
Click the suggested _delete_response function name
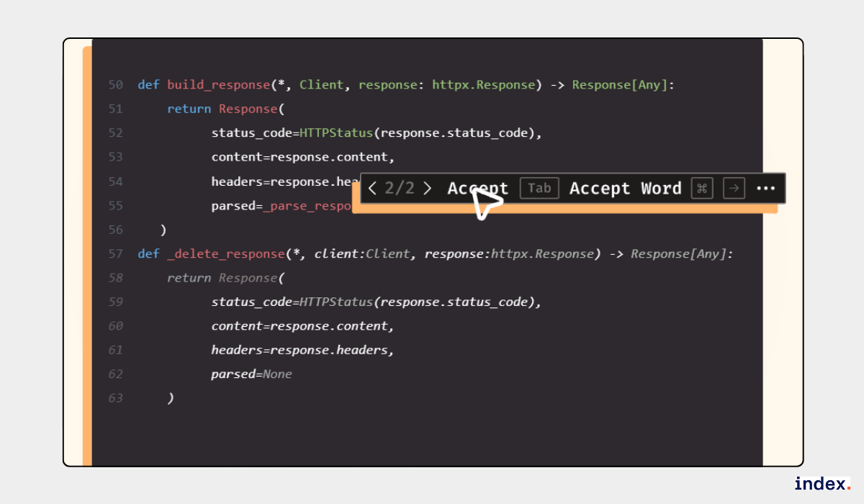pyautogui.click(x=225, y=253)
